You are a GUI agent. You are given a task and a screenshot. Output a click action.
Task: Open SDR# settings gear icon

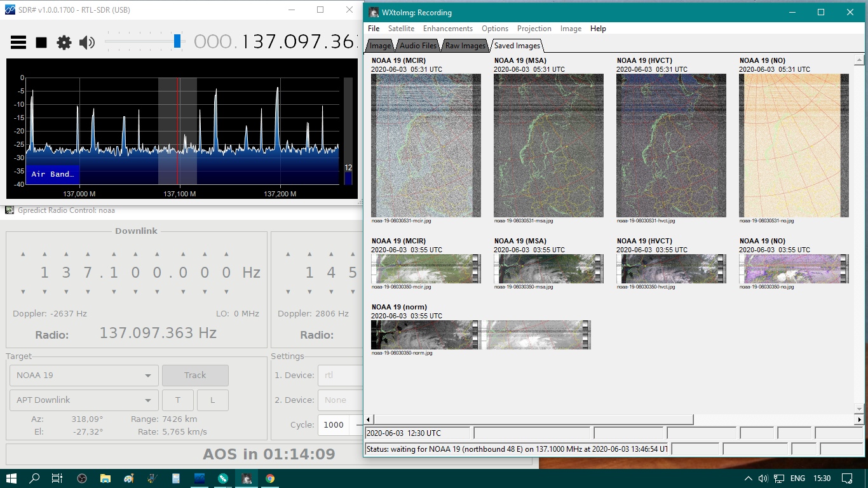pyautogui.click(x=64, y=43)
